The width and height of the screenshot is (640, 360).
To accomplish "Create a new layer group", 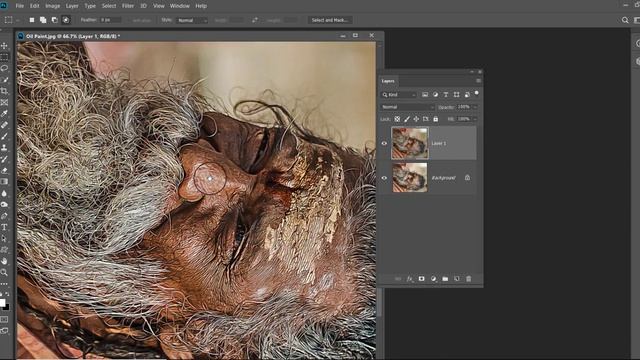I will click(445, 279).
